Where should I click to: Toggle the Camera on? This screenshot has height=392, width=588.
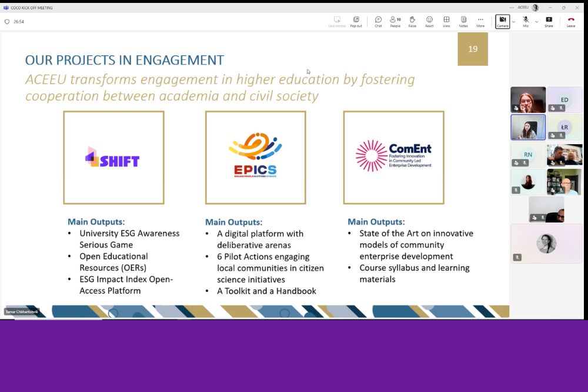[502, 22]
